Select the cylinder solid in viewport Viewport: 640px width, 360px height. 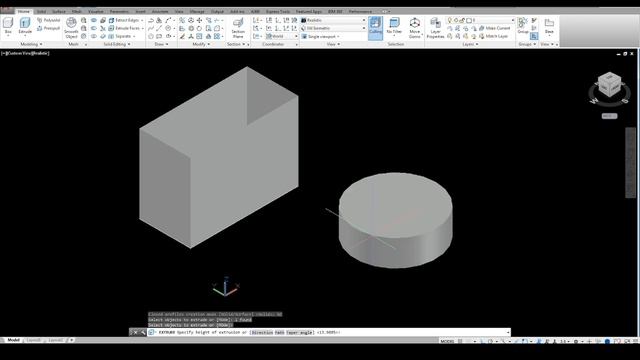396,220
